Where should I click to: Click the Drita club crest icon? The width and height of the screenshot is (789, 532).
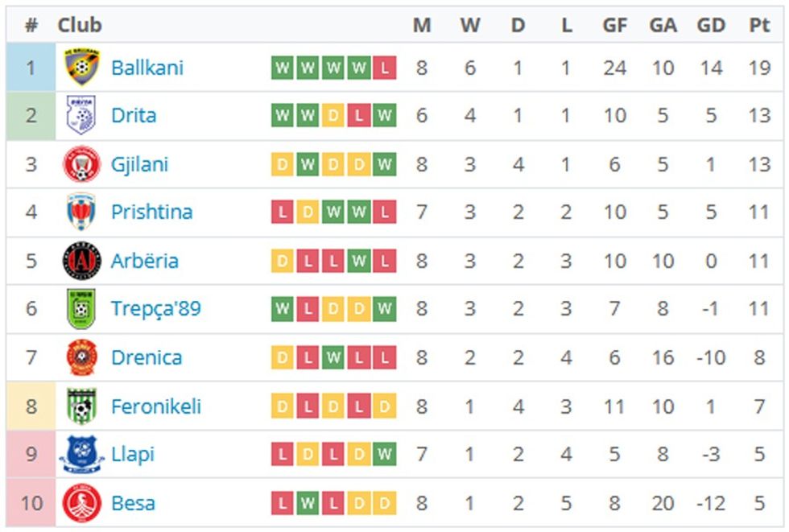click(81, 116)
